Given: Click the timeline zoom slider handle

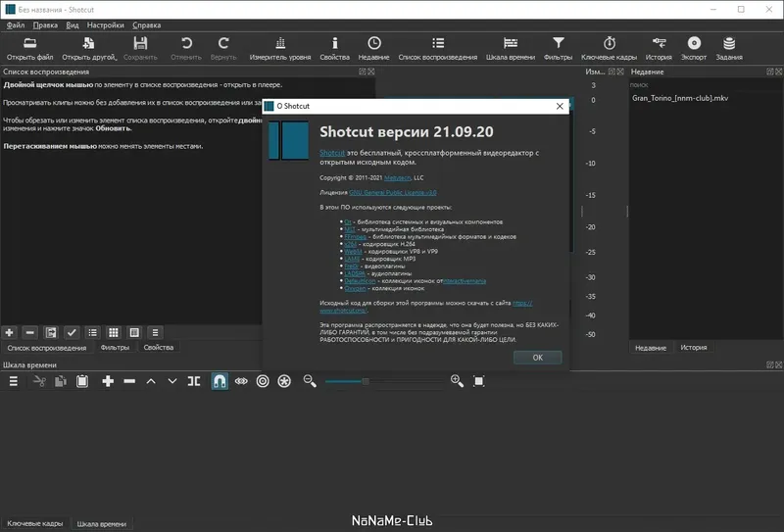Looking at the screenshot, I should (366, 381).
